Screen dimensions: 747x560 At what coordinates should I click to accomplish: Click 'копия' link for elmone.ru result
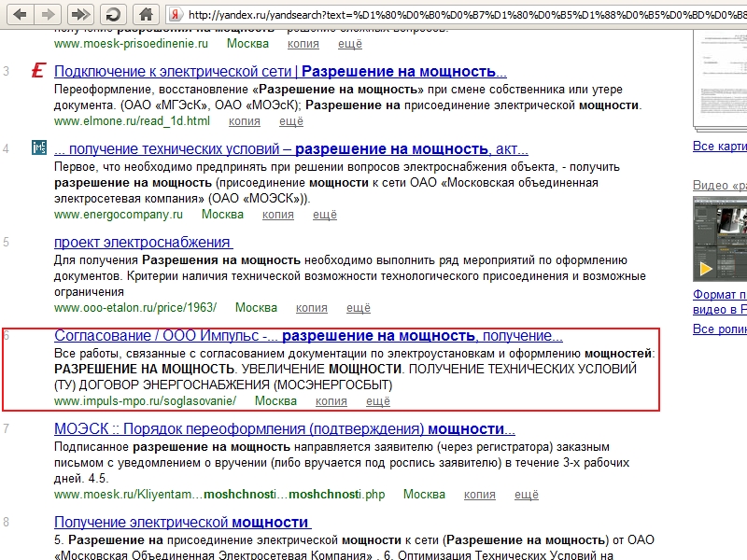point(245,121)
